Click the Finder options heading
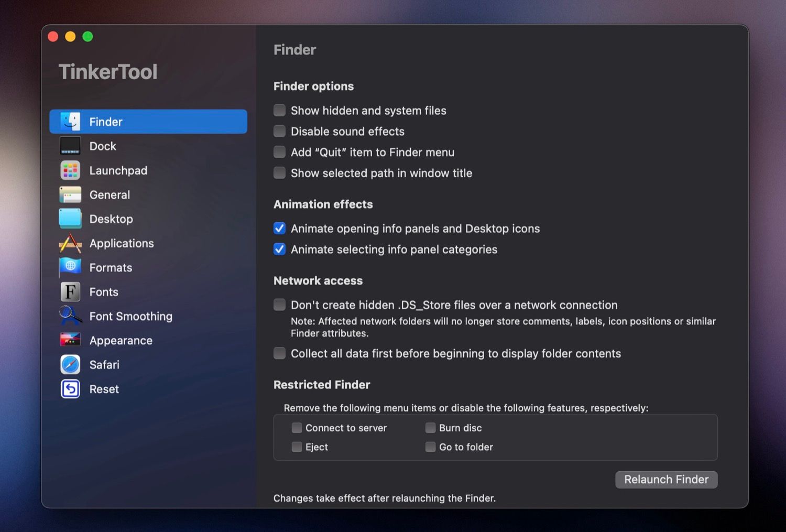This screenshot has height=532, width=786. [x=313, y=86]
